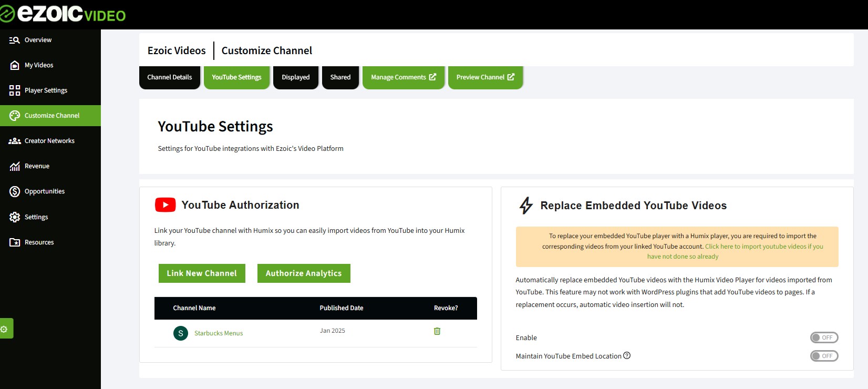Click help icon beside Maintain YouTube Embed Location
The width and height of the screenshot is (868, 389).
click(x=627, y=356)
